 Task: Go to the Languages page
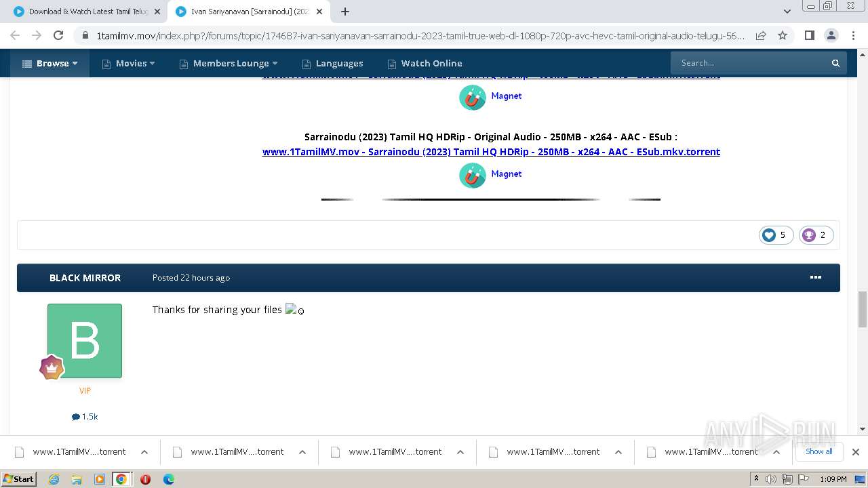[x=332, y=63]
